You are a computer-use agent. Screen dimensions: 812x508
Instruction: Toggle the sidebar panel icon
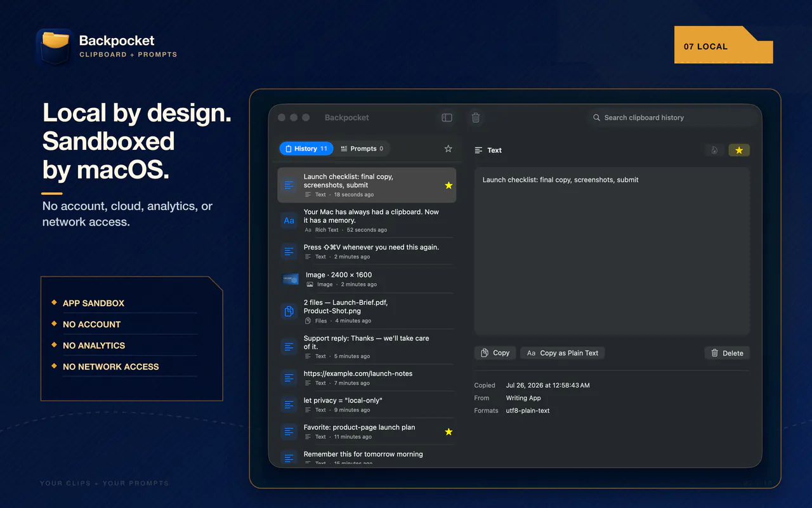pyautogui.click(x=447, y=117)
